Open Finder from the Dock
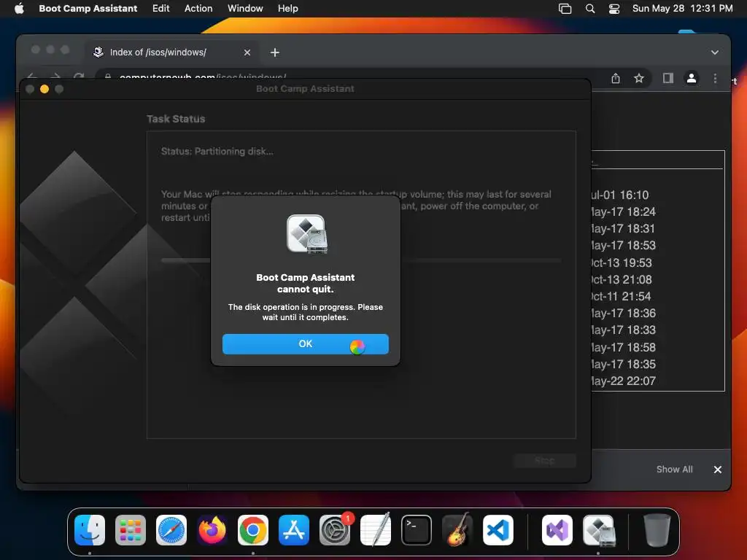The width and height of the screenshot is (747, 560). click(90, 530)
